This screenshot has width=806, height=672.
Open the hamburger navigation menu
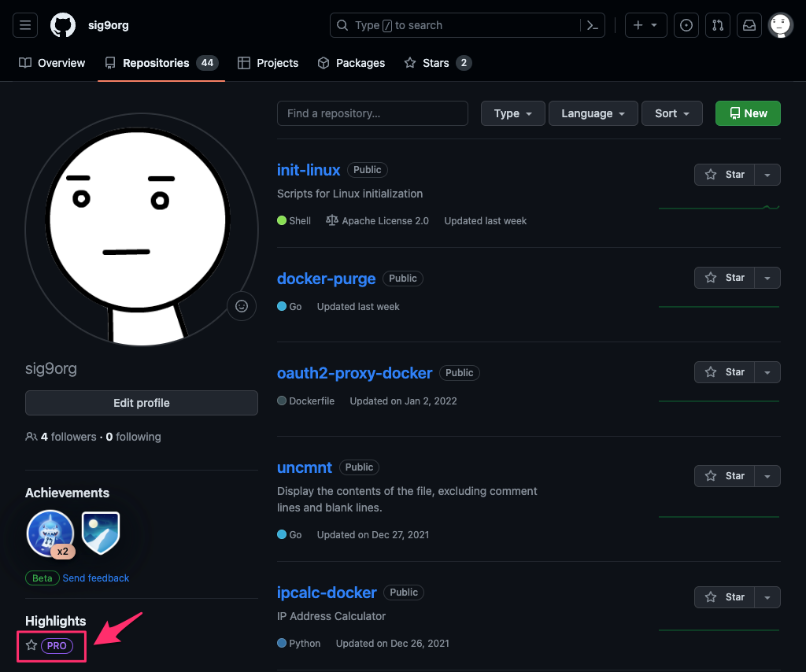25,25
